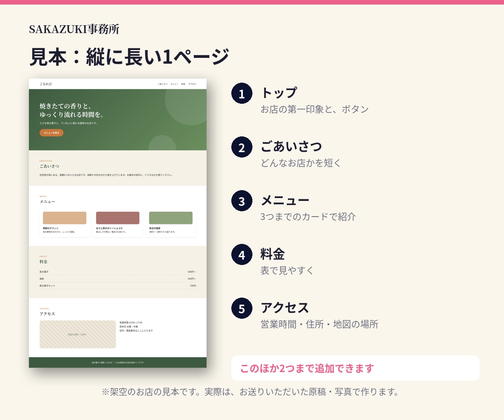Click the orange メニューを見る button
This screenshot has height=420, width=504.
(x=52, y=133)
